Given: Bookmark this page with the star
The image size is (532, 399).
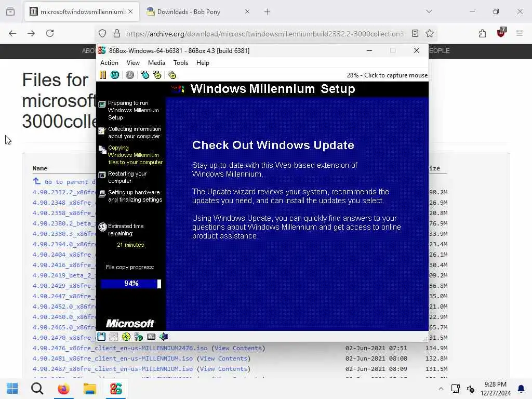Looking at the screenshot, I should [430, 33].
